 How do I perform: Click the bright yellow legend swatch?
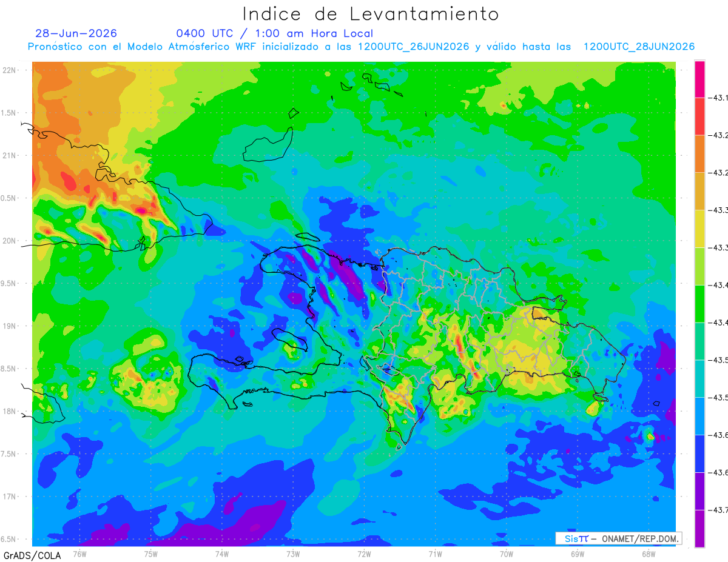(699, 229)
